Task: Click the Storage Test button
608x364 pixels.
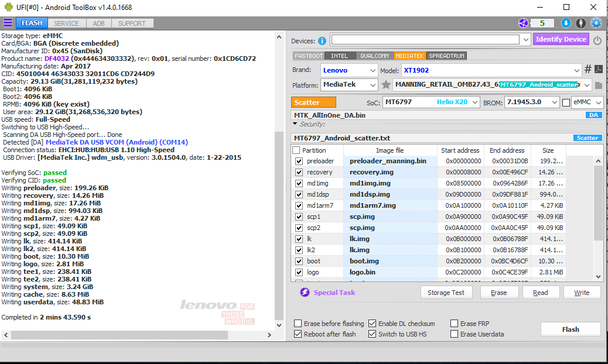Action: click(446, 293)
